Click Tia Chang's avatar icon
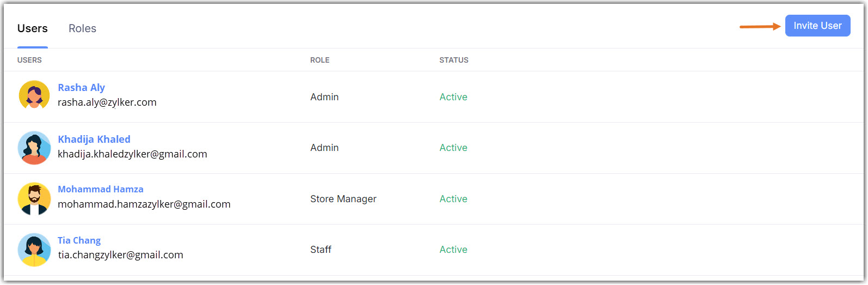This screenshot has width=868, height=285. (x=34, y=250)
